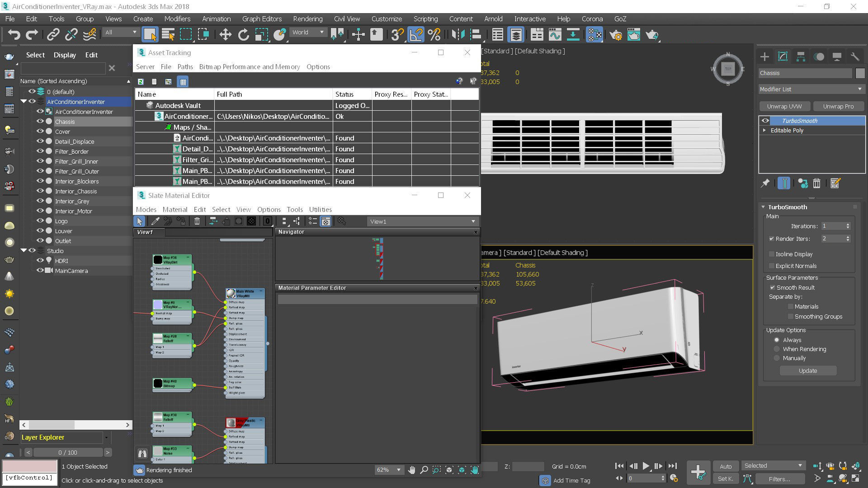The height and width of the screenshot is (488, 868).
Task: Toggle Percent Snap in toolbar
Action: (x=434, y=35)
